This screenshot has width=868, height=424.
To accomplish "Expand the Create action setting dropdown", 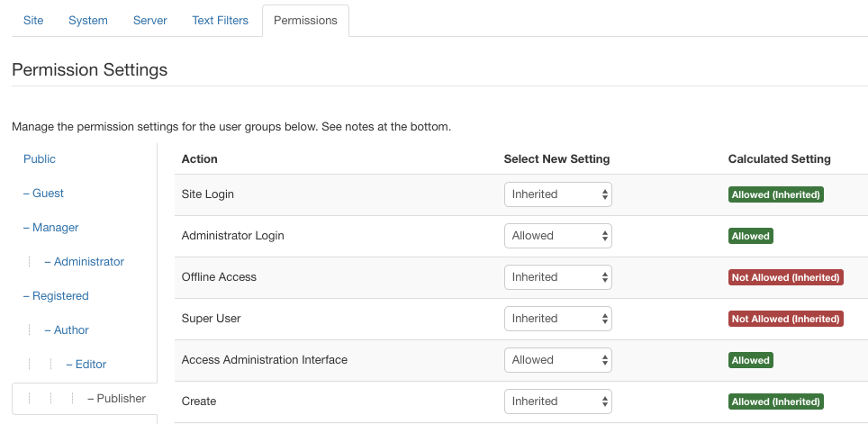I will pos(558,401).
